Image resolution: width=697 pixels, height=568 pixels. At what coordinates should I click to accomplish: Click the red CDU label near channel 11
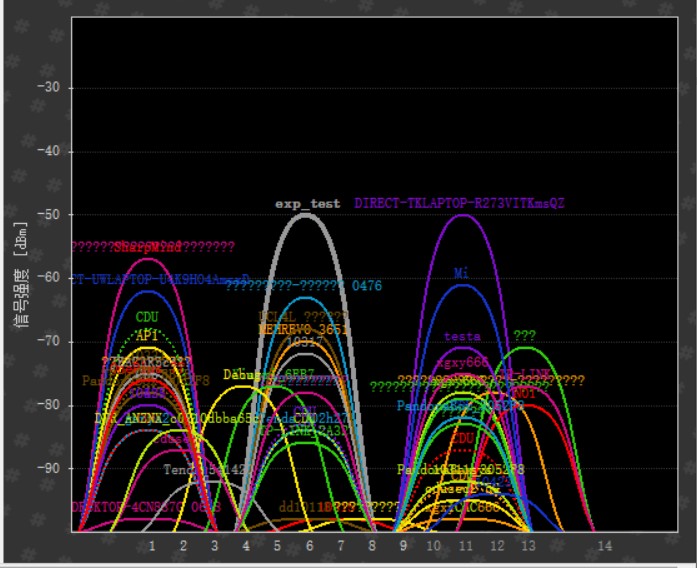462,438
